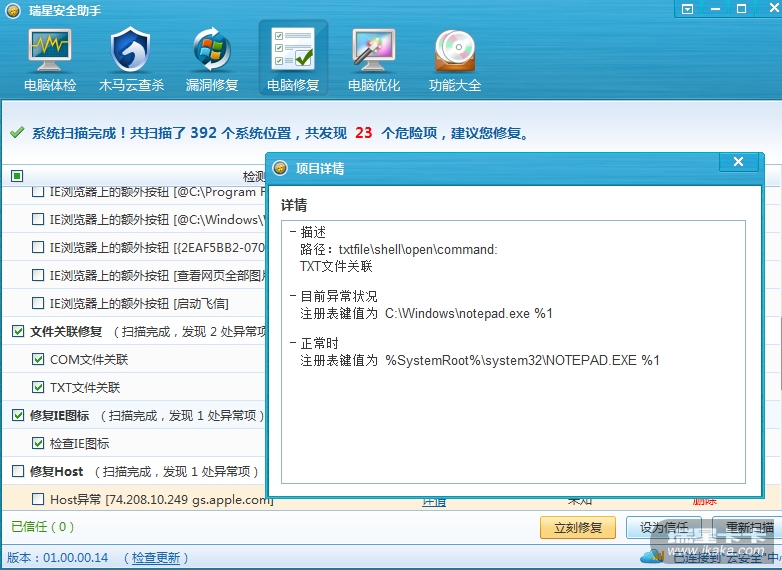Select the TXT文件关联 row text

(85, 387)
